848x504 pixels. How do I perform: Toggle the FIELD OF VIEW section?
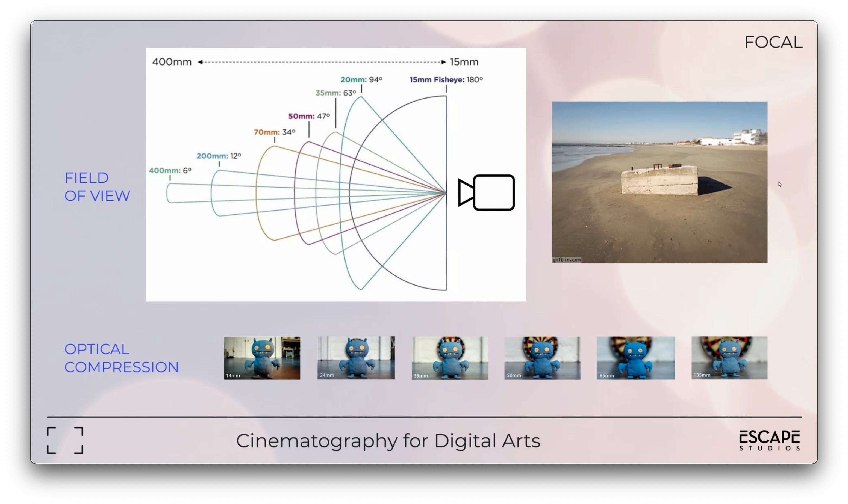pos(98,186)
